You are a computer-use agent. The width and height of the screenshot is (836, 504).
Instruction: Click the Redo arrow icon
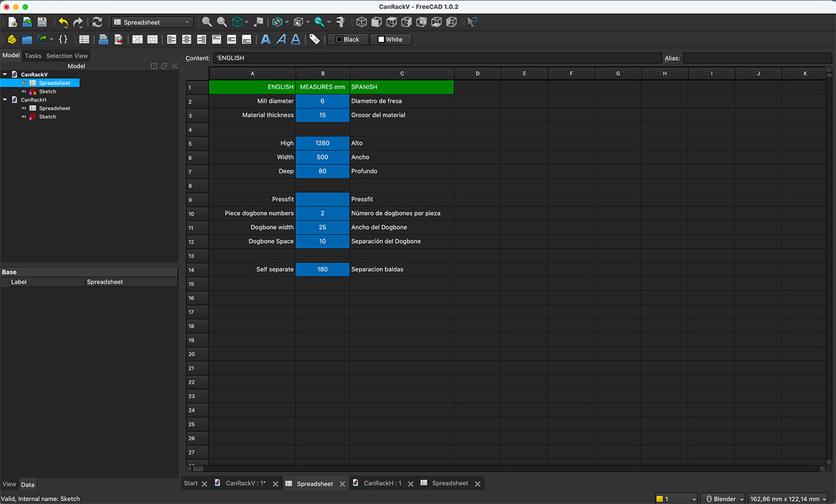point(79,22)
